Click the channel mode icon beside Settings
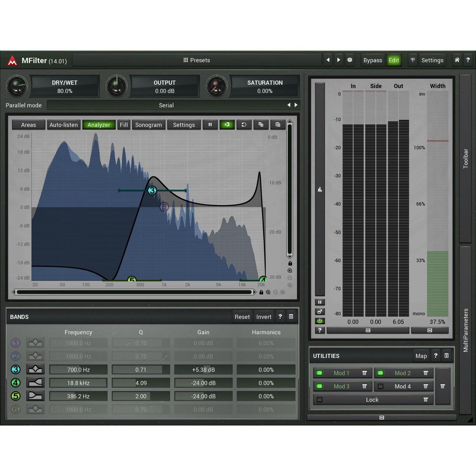476x476 pixels. coord(413,60)
